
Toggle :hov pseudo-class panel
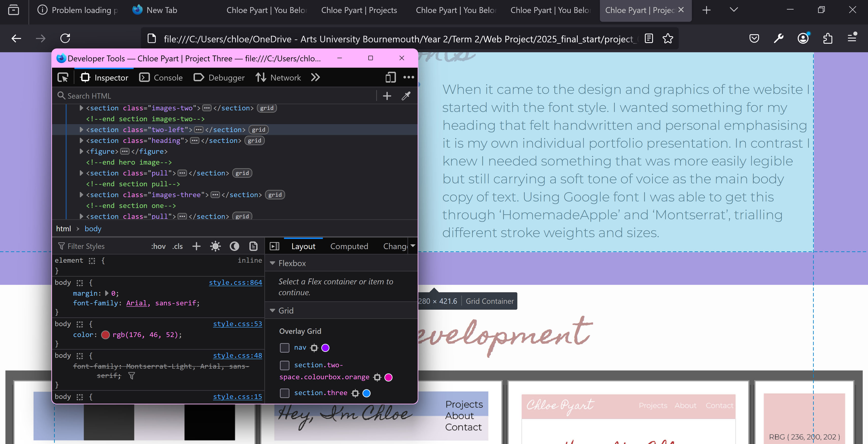pyautogui.click(x=158, y=246)
